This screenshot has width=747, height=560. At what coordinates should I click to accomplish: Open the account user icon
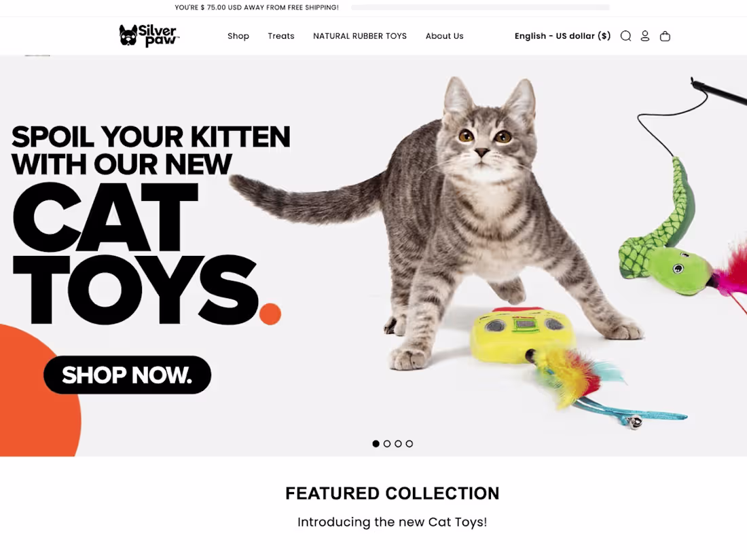(645, 36)
